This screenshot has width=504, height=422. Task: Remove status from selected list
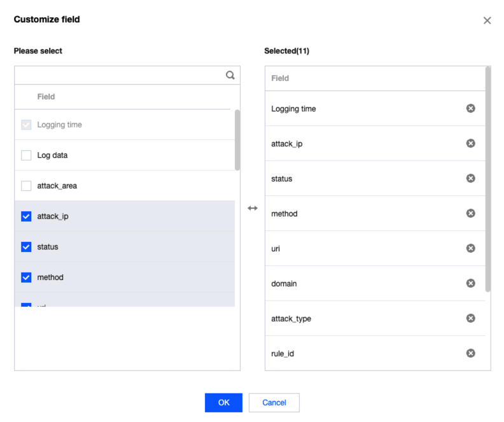click(x=470, y=178)
